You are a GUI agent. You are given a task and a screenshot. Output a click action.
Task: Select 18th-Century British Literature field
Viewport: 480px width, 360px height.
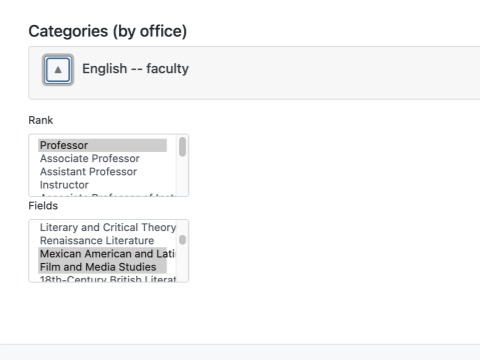(x=107, y=278)
